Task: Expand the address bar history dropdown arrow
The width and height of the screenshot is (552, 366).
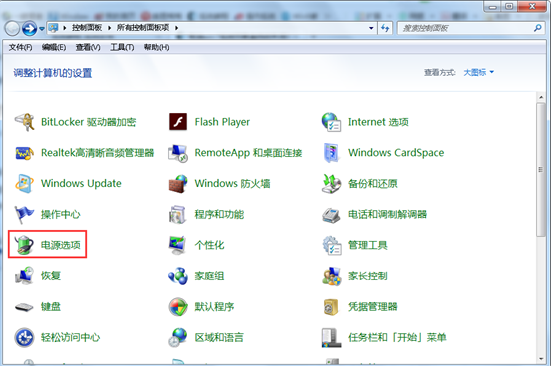Action: coord(371,28)
